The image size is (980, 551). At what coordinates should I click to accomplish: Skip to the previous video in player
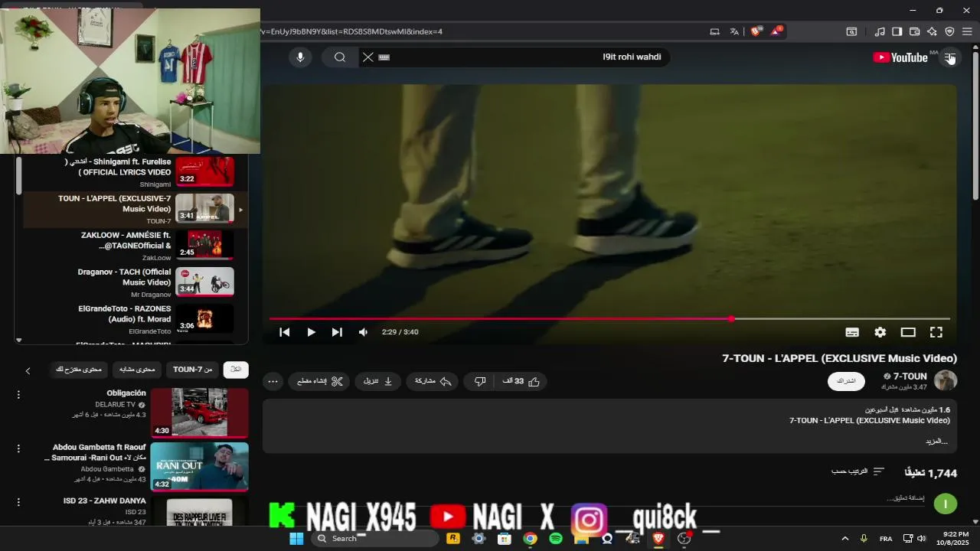point(284,332)
